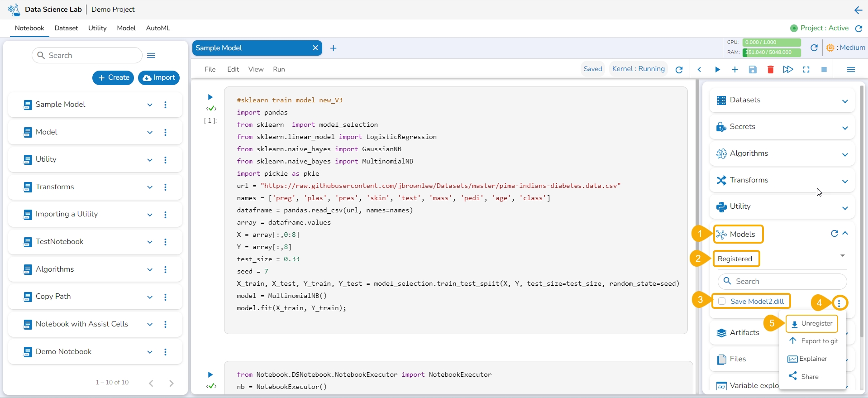This screenshot has height=398, width=868.
Task: Add a new cell using plus icon
Action: click(735, 69)
